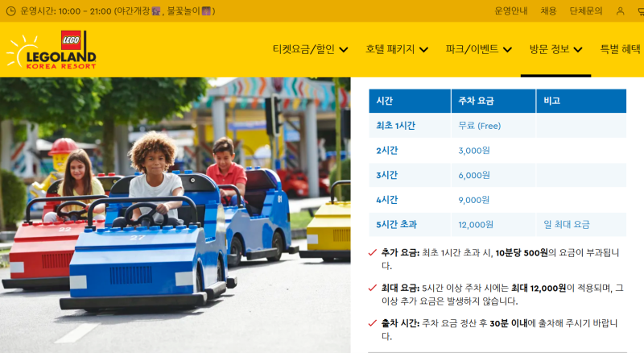Image resolution: width=644 pixels, height=353 pixels.
Task: Go to the 운영안내 link
Action: [x=510, y=11]
